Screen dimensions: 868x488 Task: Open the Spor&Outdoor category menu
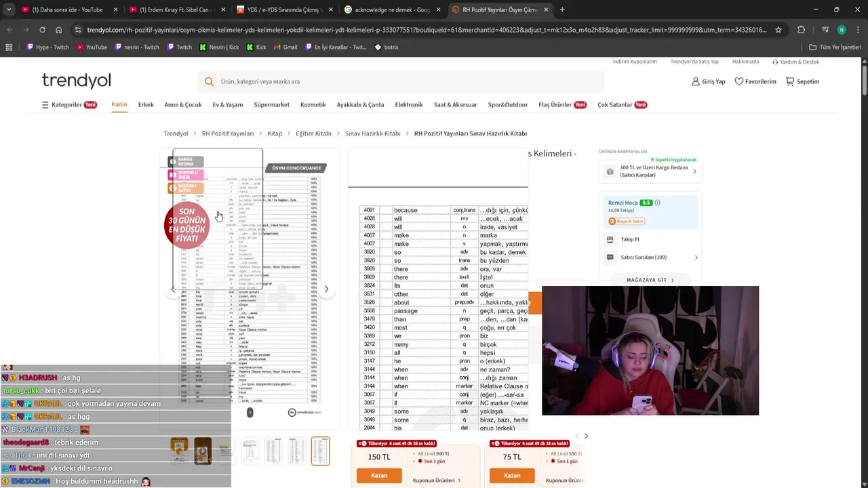coord(508,105)
